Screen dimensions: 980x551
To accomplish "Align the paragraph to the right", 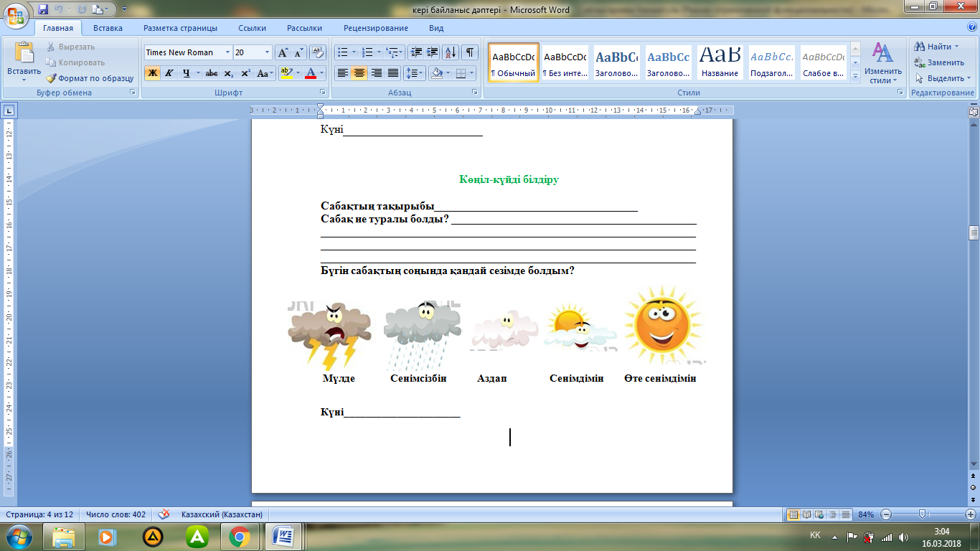I will [x=377, y=73].
